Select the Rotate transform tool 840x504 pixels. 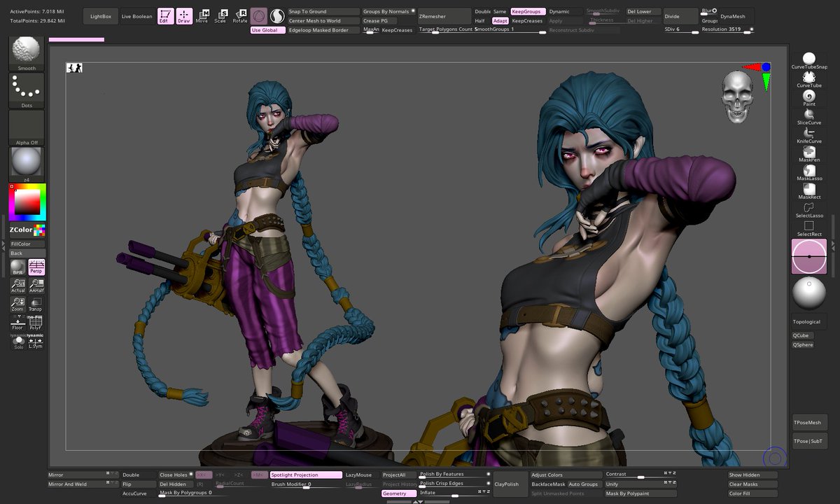pos(240,16)
